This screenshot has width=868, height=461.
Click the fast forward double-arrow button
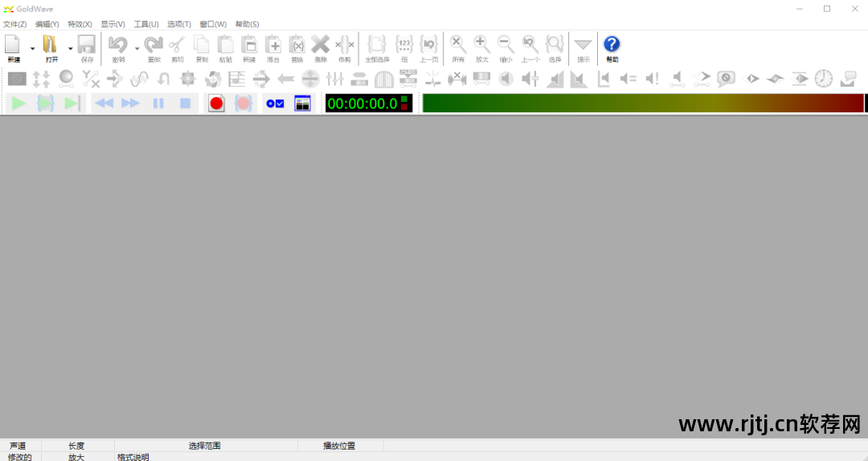pyautogui.click(x=131, y=104)
